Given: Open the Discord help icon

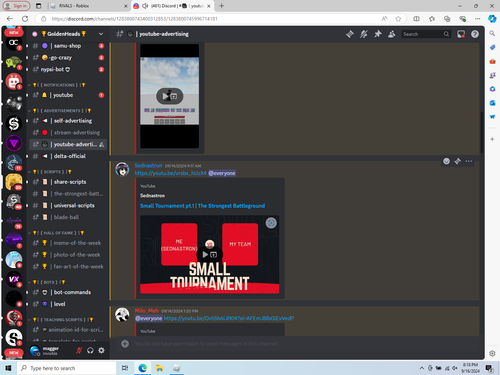Looking at the screenshot, I should (x=475, y=34).
